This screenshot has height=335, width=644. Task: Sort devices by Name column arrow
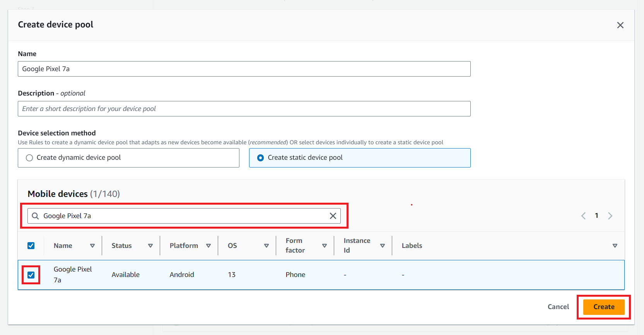[92, 246]
